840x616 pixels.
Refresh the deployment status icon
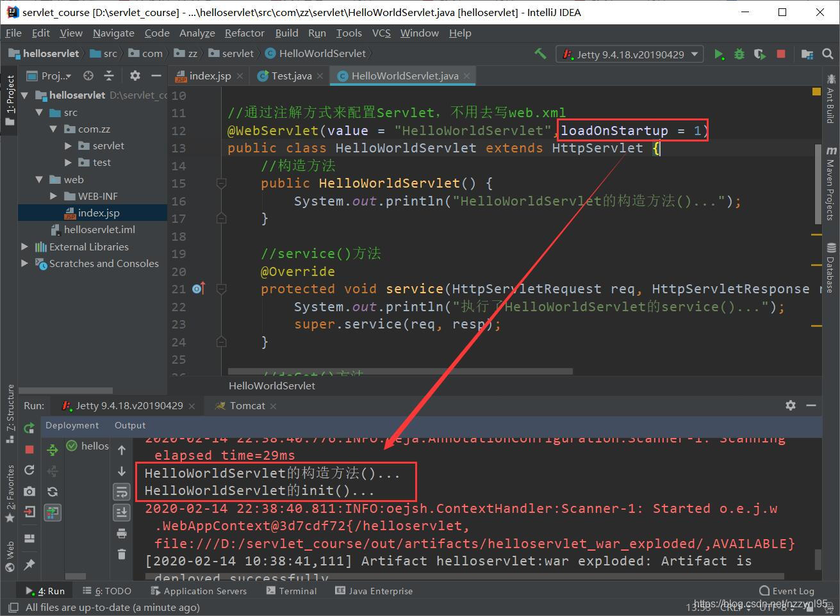pos(53,492)
